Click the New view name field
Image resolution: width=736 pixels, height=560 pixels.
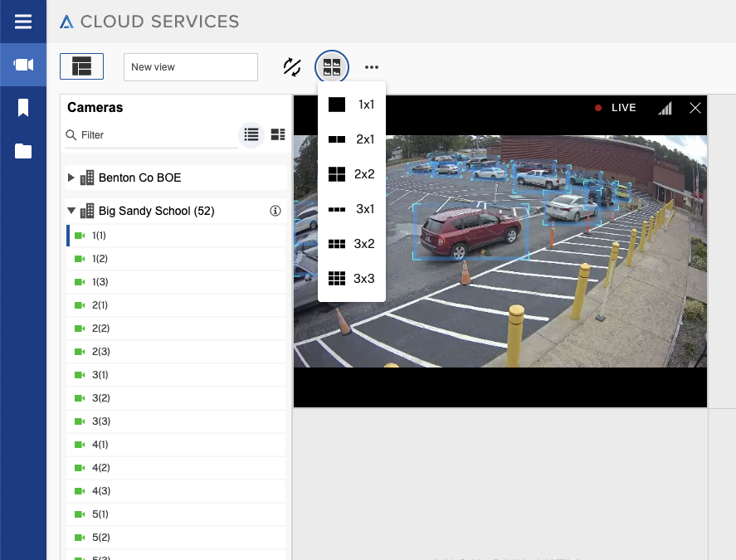(191, 67)
